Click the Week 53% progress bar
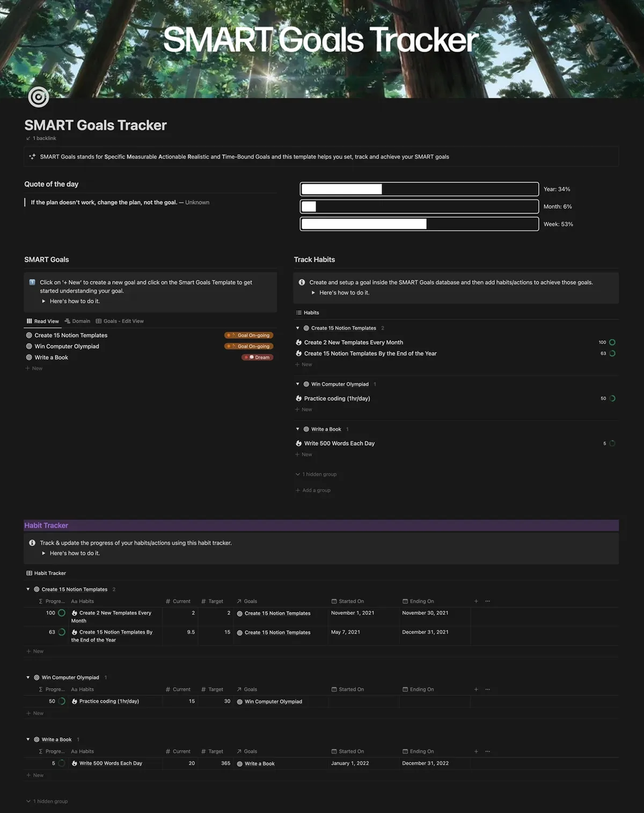Screen dimensions: 644x813 [419, 224]
